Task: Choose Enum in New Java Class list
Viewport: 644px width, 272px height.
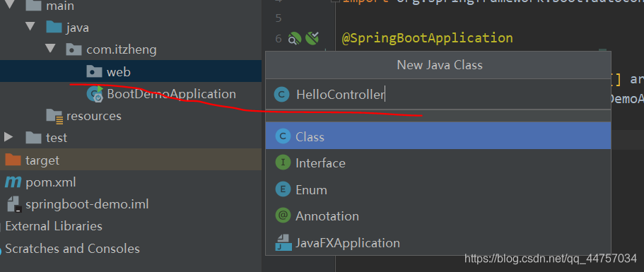Action: [x=438, y=189]
